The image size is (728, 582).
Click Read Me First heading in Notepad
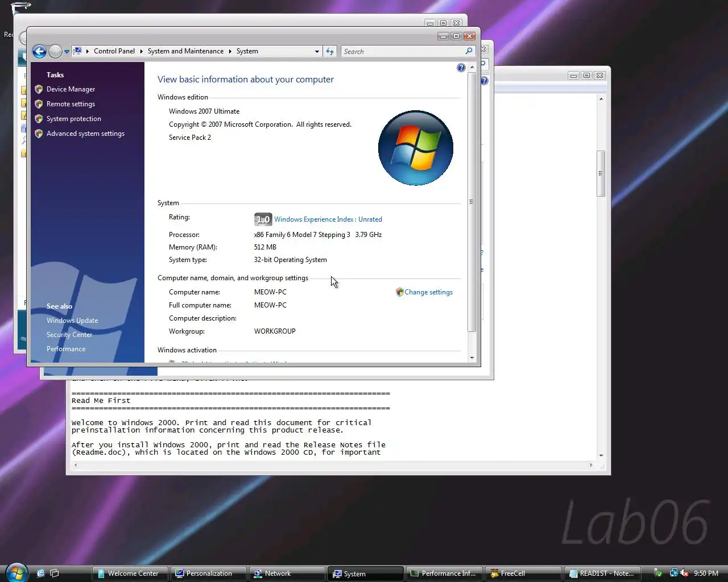[101, 401]
